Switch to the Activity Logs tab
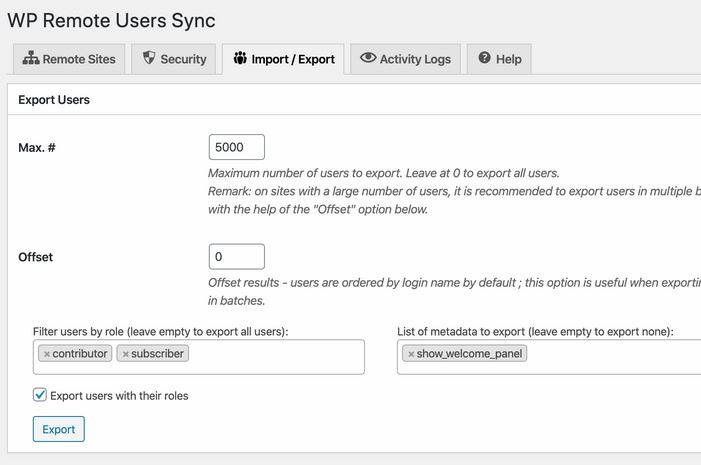This screenshot has height=465, width=701. coord(405,59)
